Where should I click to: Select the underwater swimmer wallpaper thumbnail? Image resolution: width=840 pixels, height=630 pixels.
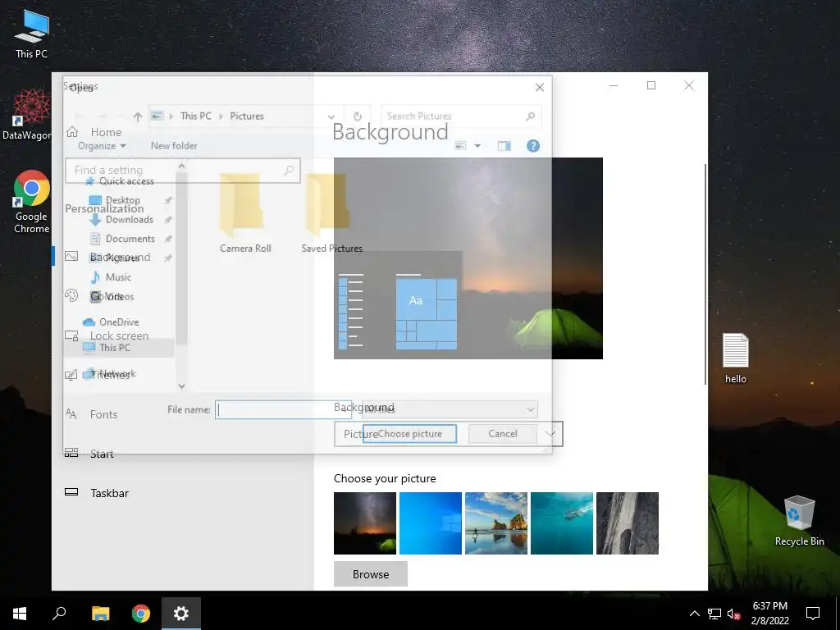tap(562, 523)
